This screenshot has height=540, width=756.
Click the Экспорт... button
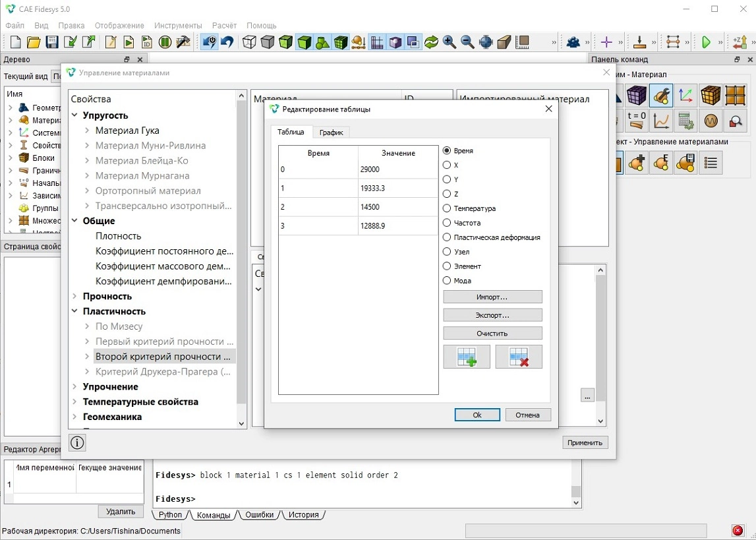pos(492,315)
